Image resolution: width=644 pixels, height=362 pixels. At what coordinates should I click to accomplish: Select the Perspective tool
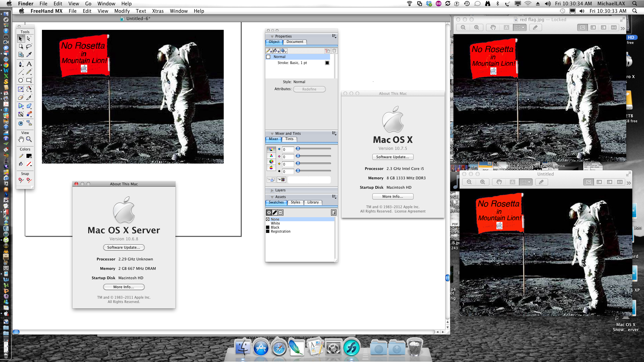coord(21,106)
